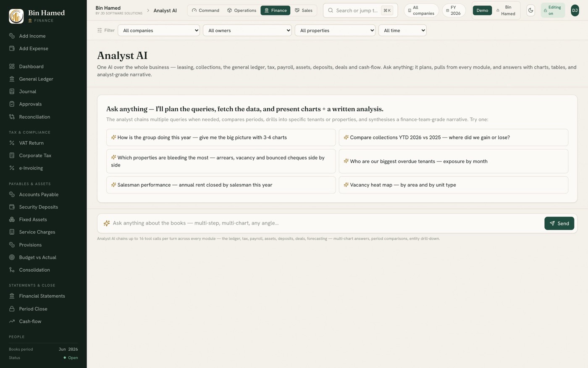Click the Open status indicator
The height and width of the screenshot is (368, 588).
point(71,358)
